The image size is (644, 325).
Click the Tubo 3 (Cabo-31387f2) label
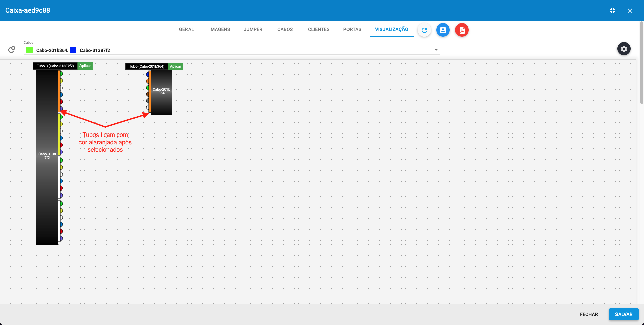tap(55, 66)
